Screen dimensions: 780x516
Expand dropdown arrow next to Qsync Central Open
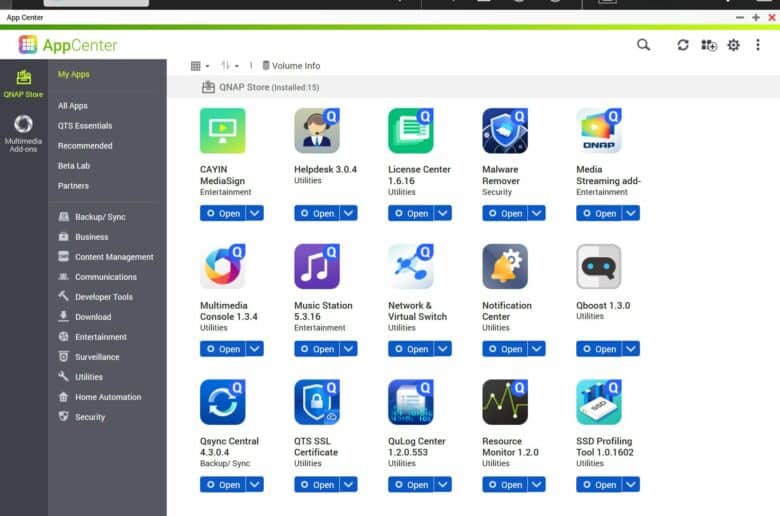(x=255, y=484)
